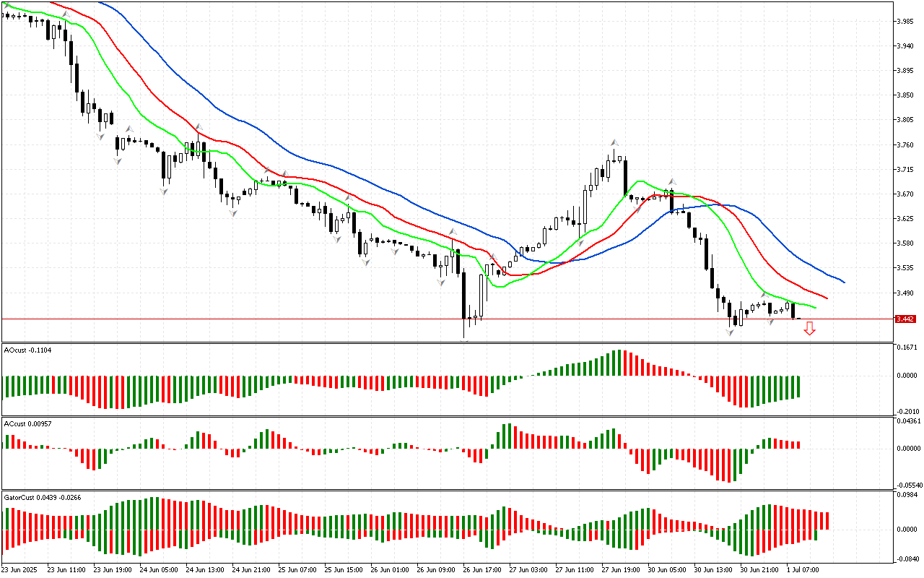
Task: Click the red down arrow sell signal
Action: pyautogui.click(x=810, y=329)
